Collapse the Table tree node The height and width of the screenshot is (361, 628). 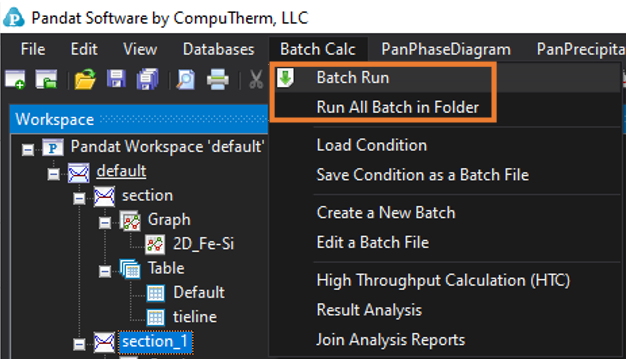click(105, 272)
